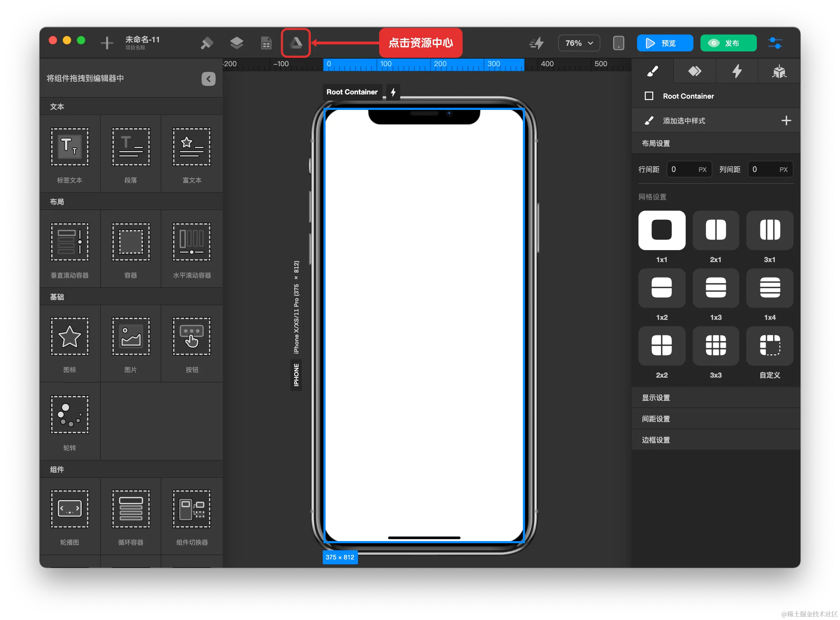Open the resource center triangle icon
The width and height of the screenshot is (840, 620).
[296, 43]
